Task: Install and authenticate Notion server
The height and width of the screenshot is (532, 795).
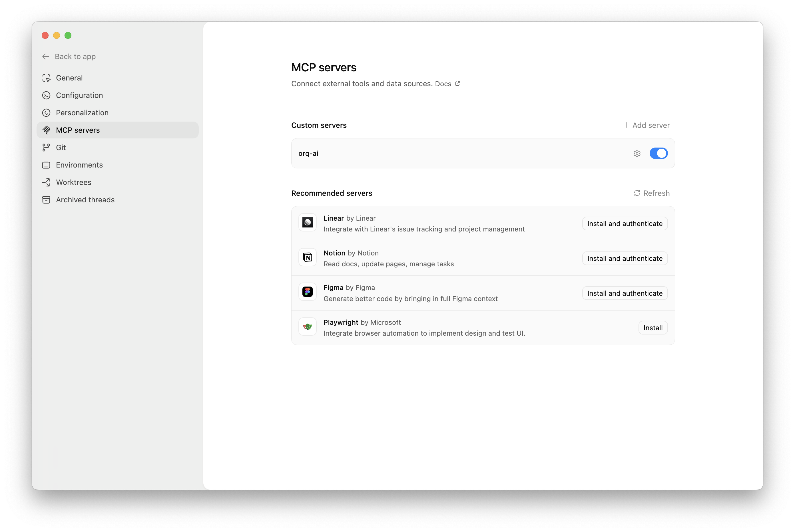Action: click(x=625, y=259)
